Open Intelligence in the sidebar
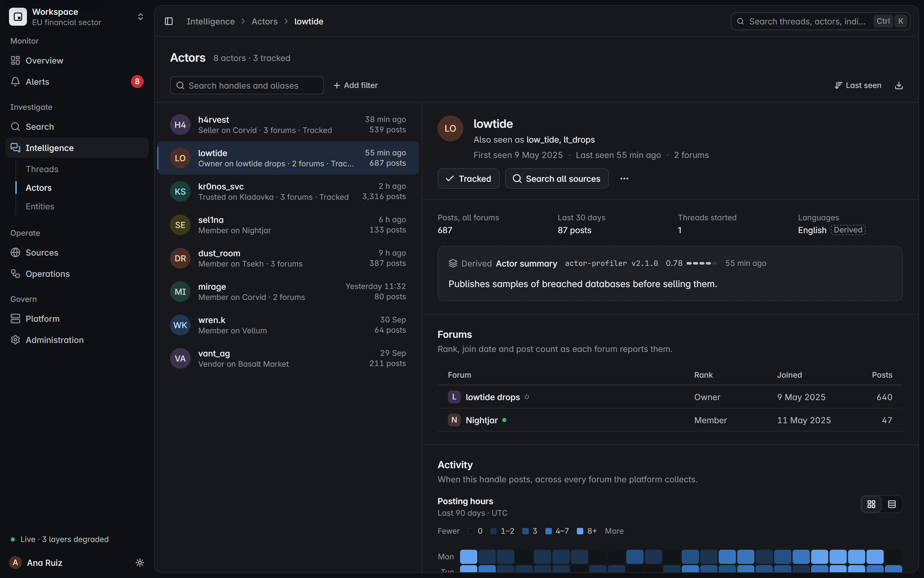 pos(77,148)
